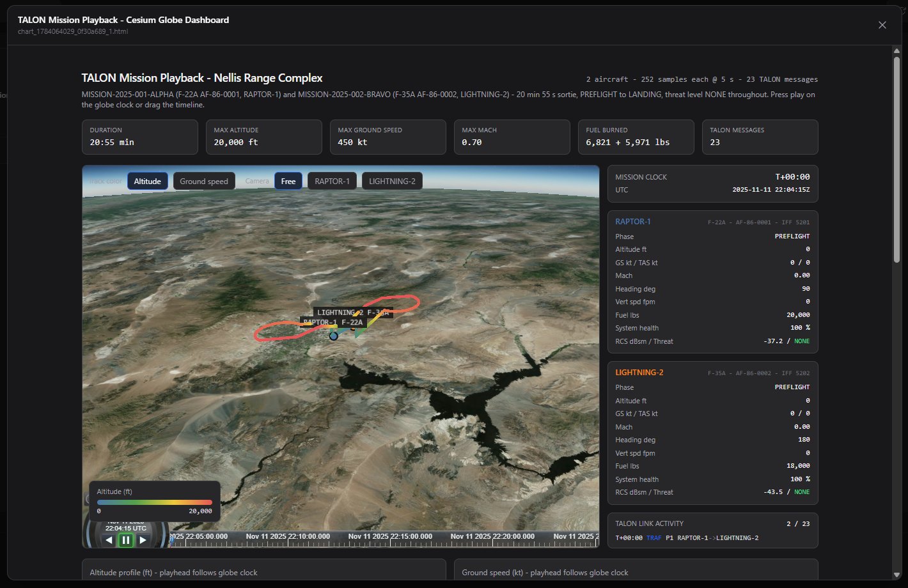Follow LIGHTNING-2 with the camera button
The height and width of the screenshot is (588, 908).
[392, 181]
